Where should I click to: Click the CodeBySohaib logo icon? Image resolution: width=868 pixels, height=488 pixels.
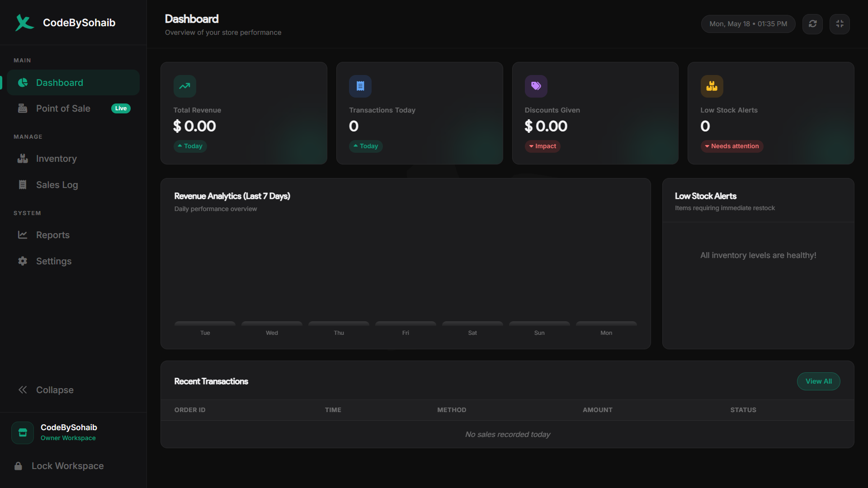click(24, 23)
